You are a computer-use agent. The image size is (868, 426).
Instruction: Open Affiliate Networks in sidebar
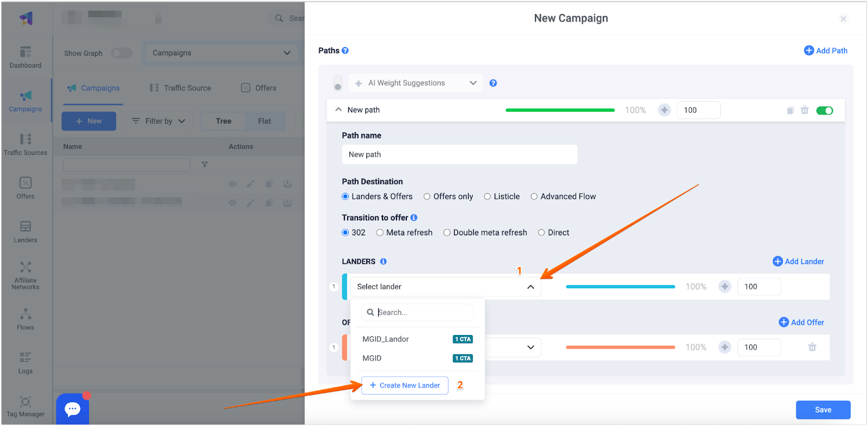25,275
